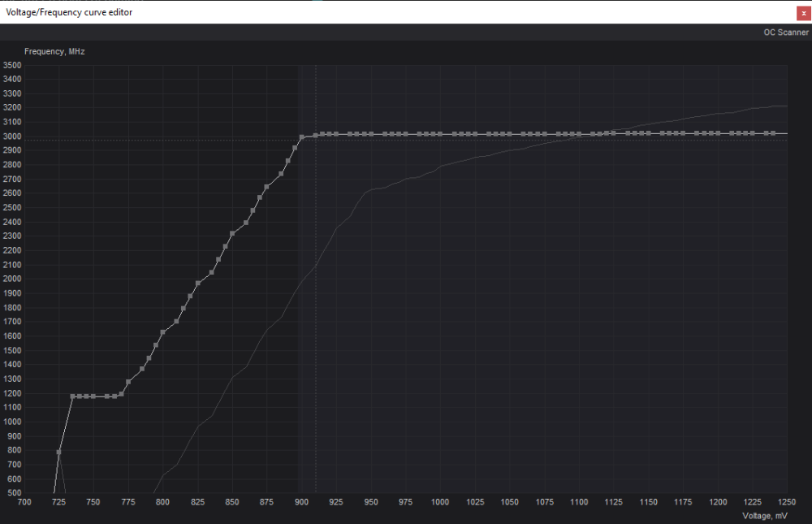The image size is (812, 524).
Task: Click the OC Scanner button
Action: [786, 32]
